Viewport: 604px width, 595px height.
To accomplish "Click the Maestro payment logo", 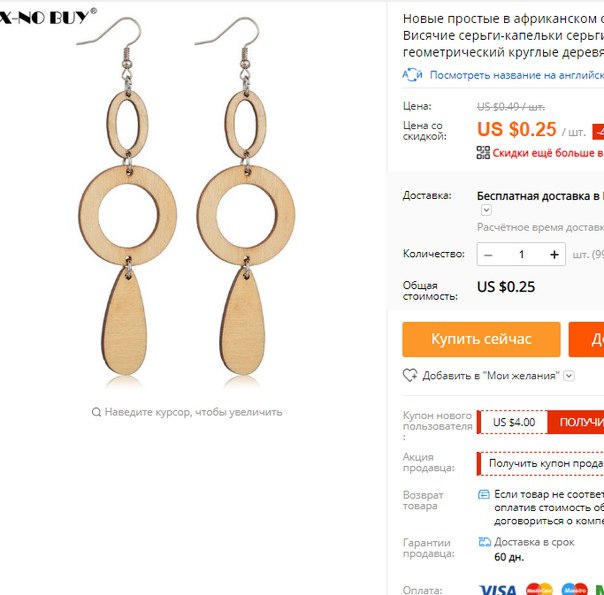I will click(x=574, y=589).
